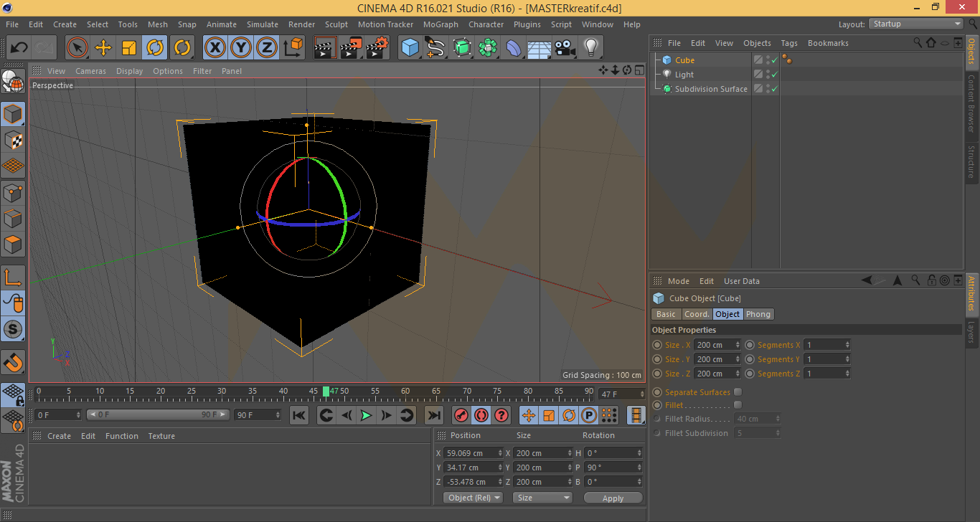
Task: Switch to the Coord. tab
Action: [696, 314]
